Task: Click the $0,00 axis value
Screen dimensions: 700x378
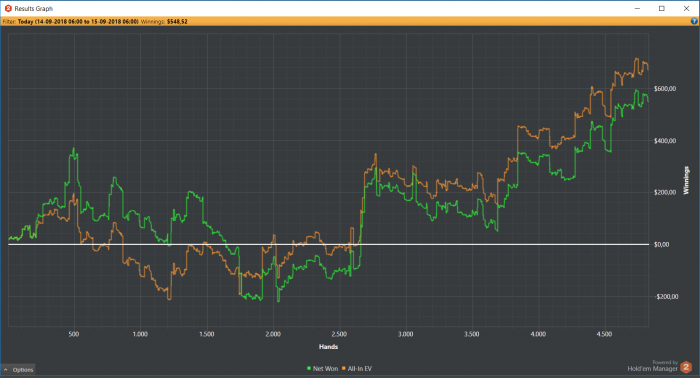Action: coord(662,245)
